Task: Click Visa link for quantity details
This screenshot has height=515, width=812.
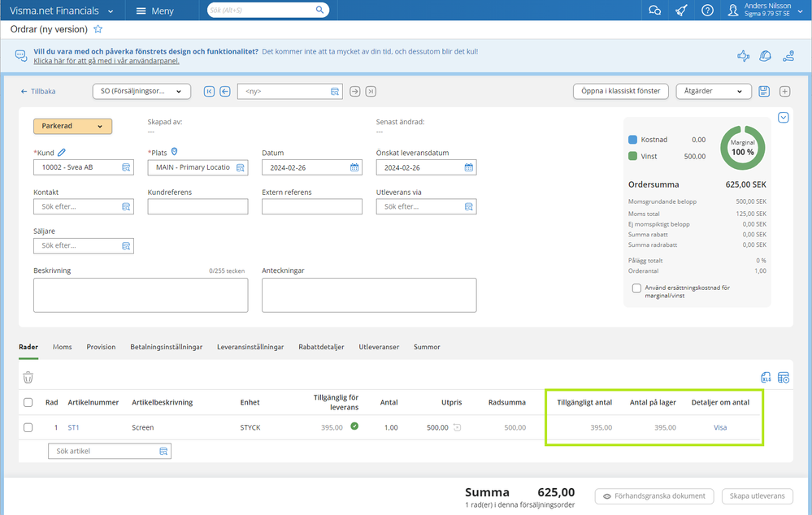Action: pyautogui.click(x=720, y=427)
